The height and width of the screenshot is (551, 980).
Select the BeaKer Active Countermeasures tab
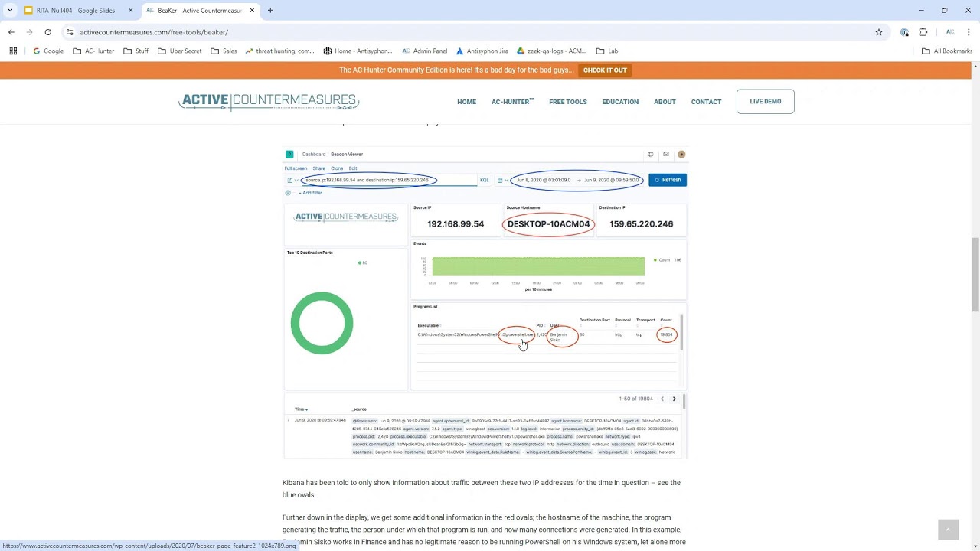201,11
